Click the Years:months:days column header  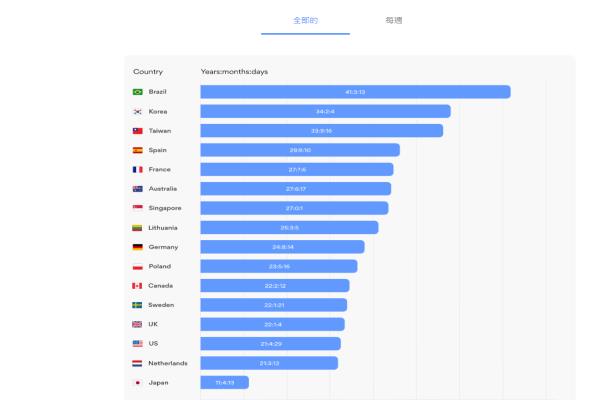(234, 72)
